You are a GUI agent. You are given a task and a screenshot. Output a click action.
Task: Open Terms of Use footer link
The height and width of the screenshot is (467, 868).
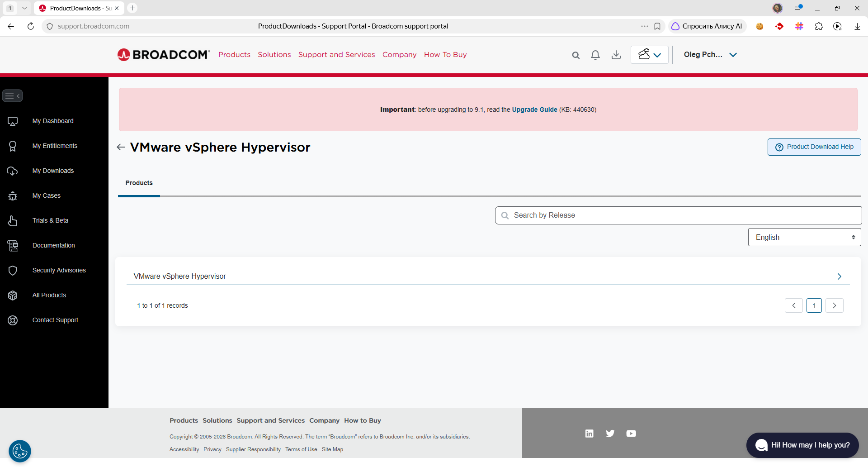point(301,449)
